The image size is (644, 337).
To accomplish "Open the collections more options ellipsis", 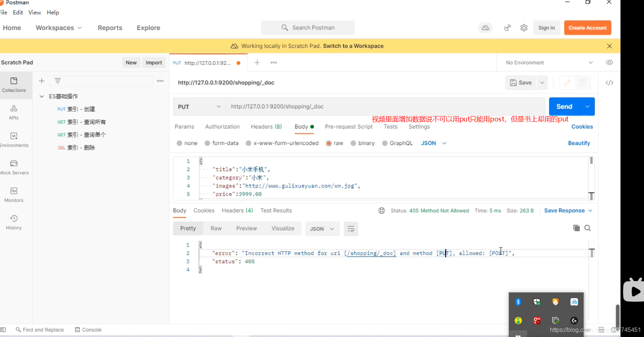I will [x=160, y=81].
